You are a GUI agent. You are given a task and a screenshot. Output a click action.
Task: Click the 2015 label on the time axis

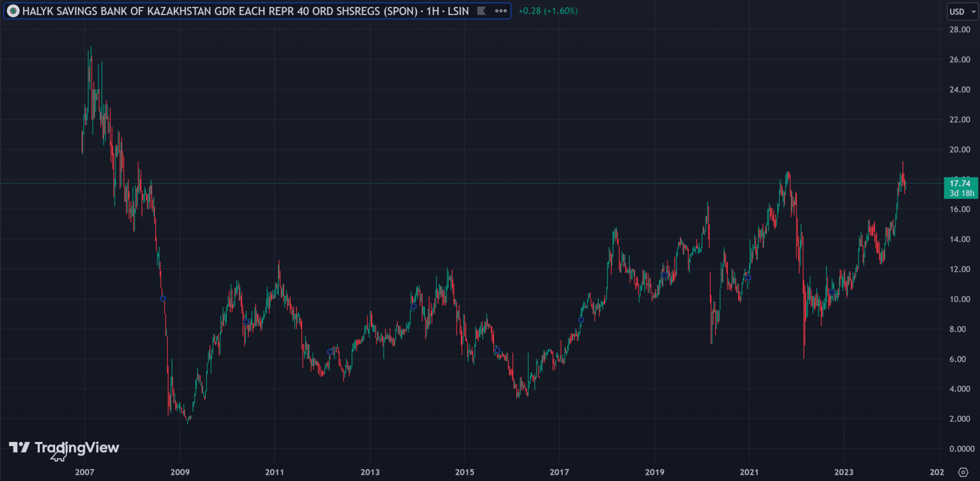point(465,472)
